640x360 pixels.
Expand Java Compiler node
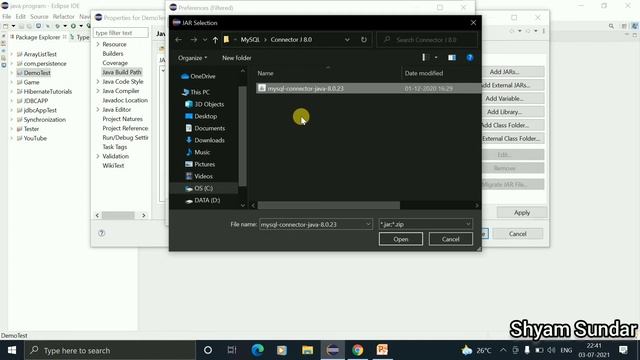[98, 91]
